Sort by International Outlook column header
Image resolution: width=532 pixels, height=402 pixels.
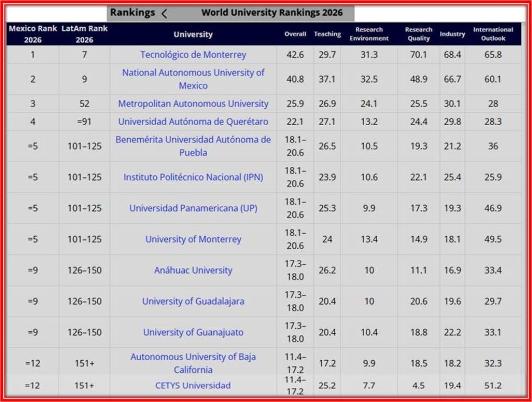tap(493, 34)
